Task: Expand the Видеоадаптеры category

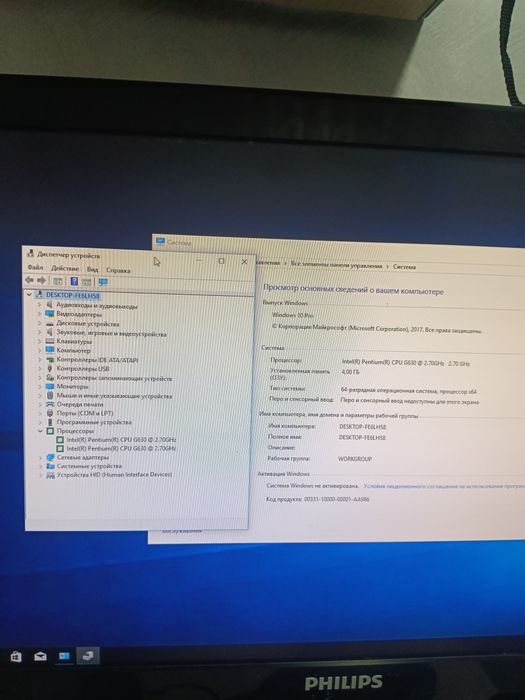Action: coord(39,313)
